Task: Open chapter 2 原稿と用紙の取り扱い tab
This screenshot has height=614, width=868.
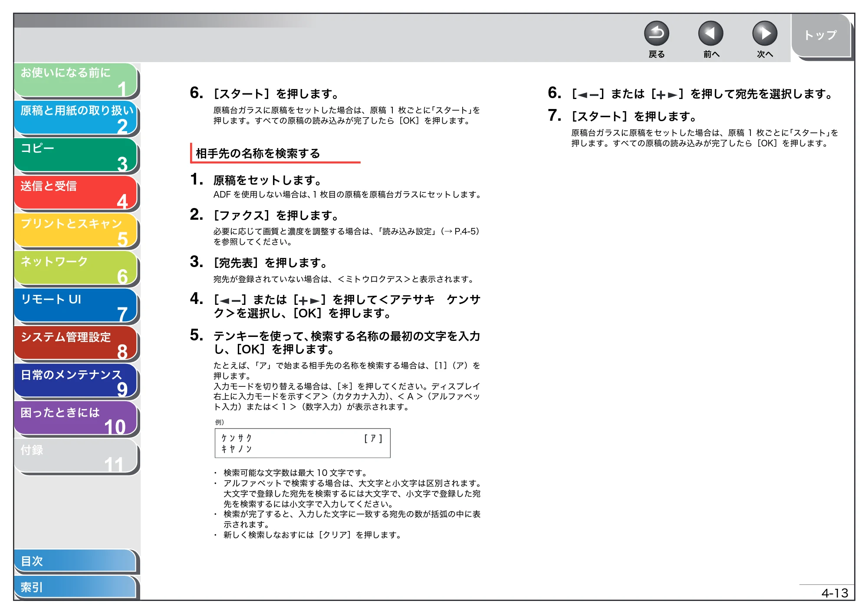Action: (x=76, y=118)
